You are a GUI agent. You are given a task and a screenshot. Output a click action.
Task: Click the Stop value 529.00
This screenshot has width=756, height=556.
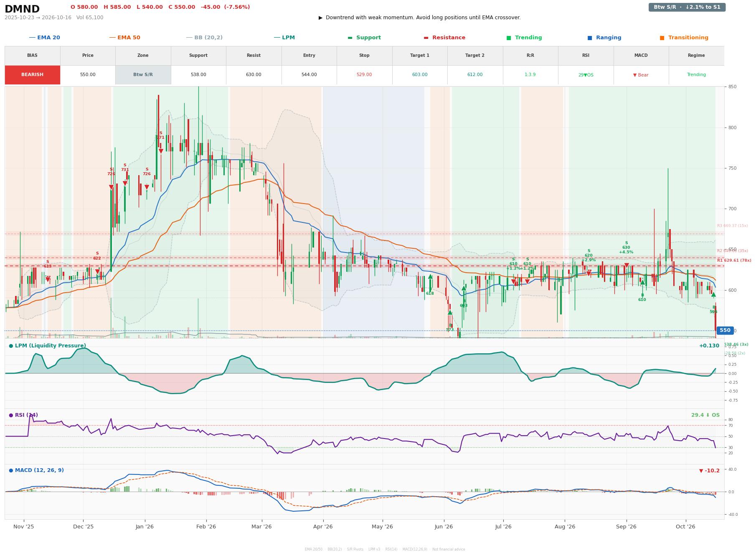click(364, 75)
